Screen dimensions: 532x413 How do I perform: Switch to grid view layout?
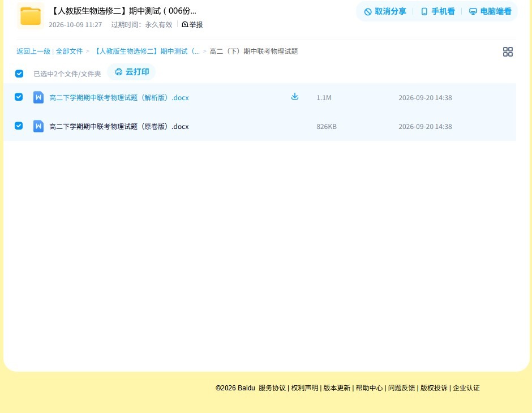508,51
